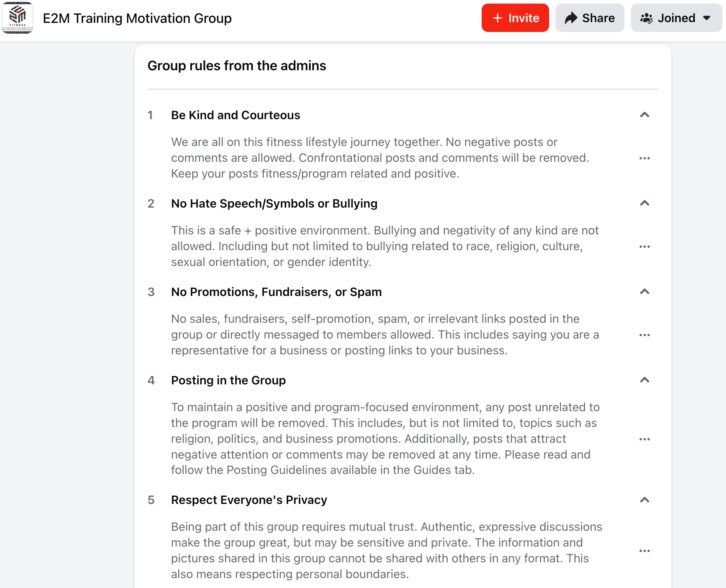This screenshot has width=726, height=588.
Task: Click the Be Kind and Courteous heading
Action: [x=235, y=115]
